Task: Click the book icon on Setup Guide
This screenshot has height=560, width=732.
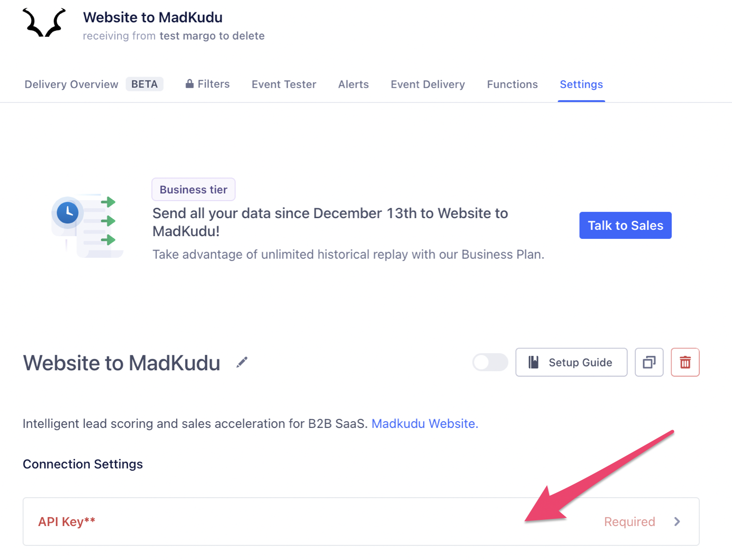Action: [534, 362]
